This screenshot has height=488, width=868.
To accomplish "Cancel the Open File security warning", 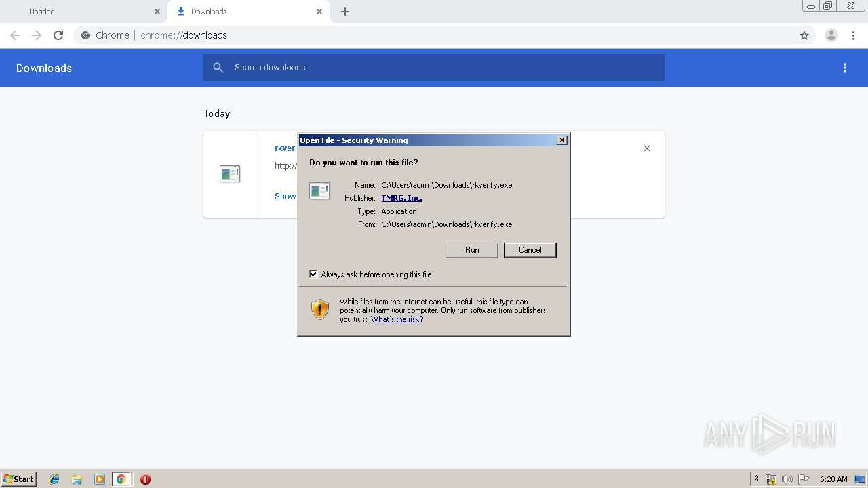I will (530, 250).
